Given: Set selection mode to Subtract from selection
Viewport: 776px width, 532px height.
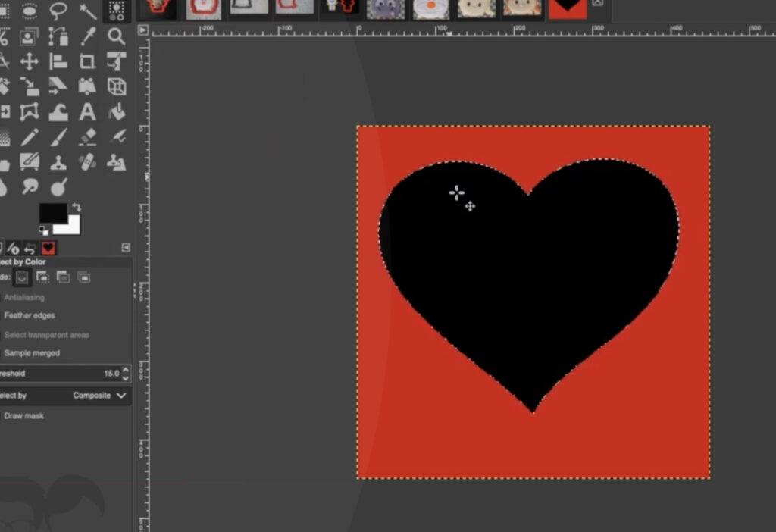Looking at the screenshot, I should (x=64, y=277).
